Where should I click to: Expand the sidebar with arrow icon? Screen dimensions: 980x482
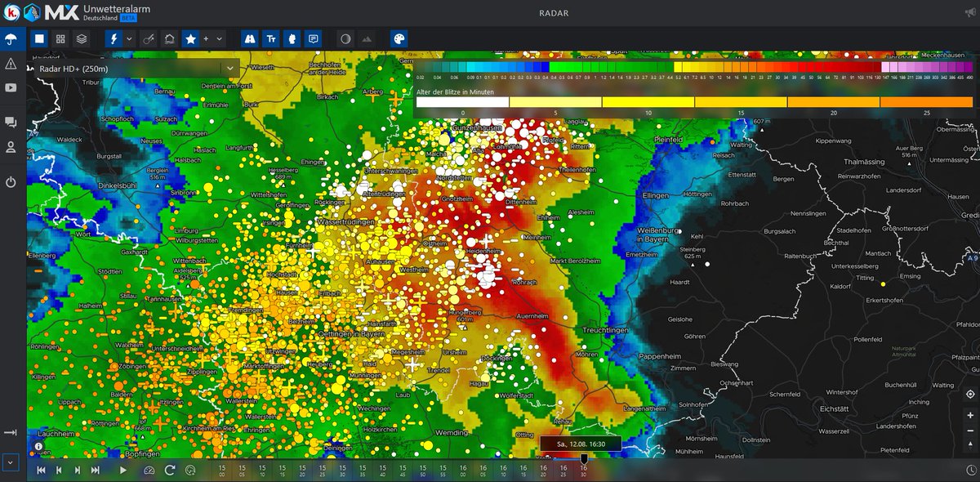11,432
